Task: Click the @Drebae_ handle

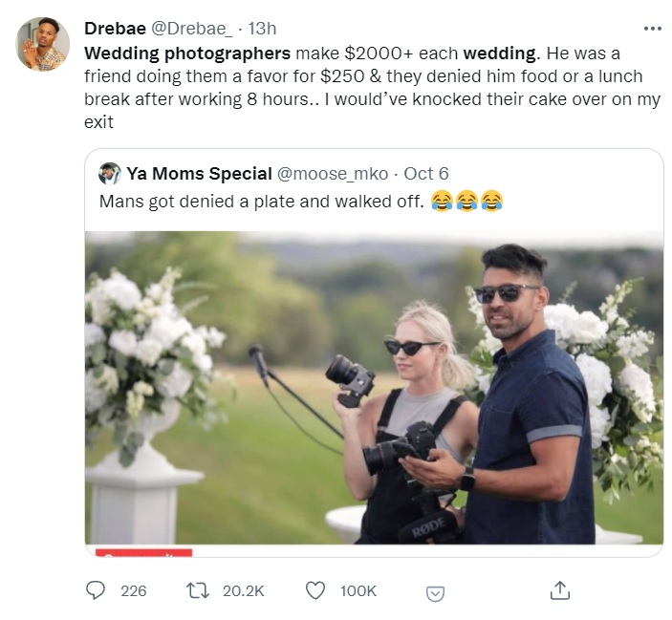Action: tap(191, 28)
